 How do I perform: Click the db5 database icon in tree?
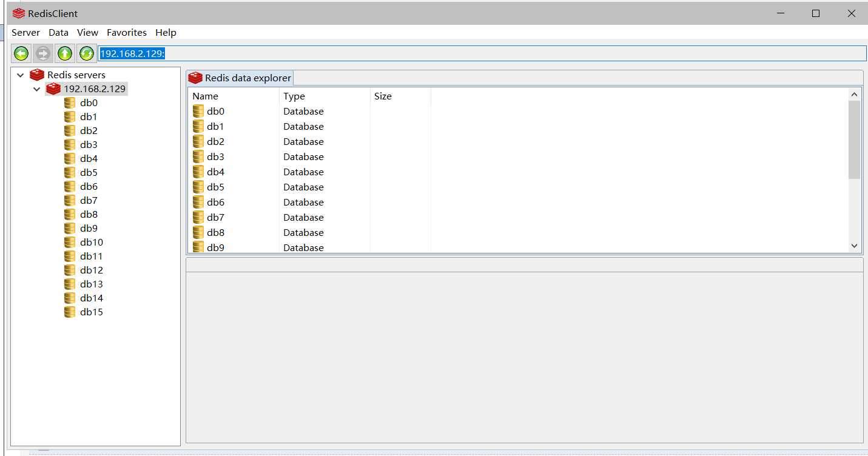tap(70, 172)
